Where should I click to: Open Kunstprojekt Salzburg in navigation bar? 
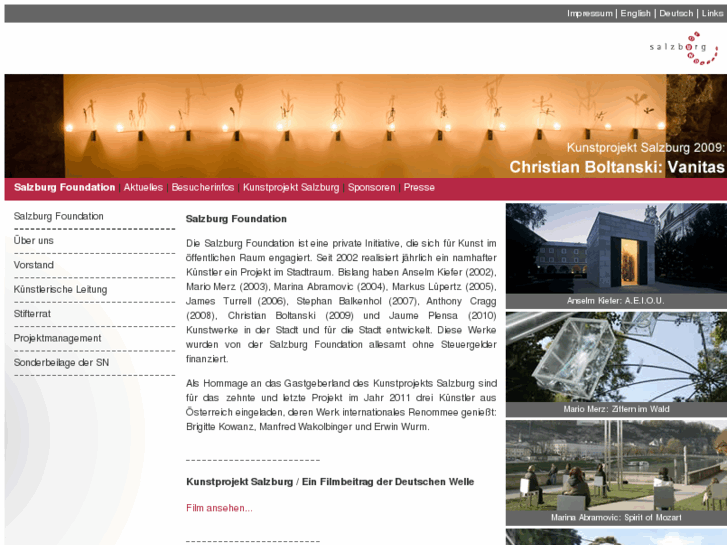[x=291, y=187]
